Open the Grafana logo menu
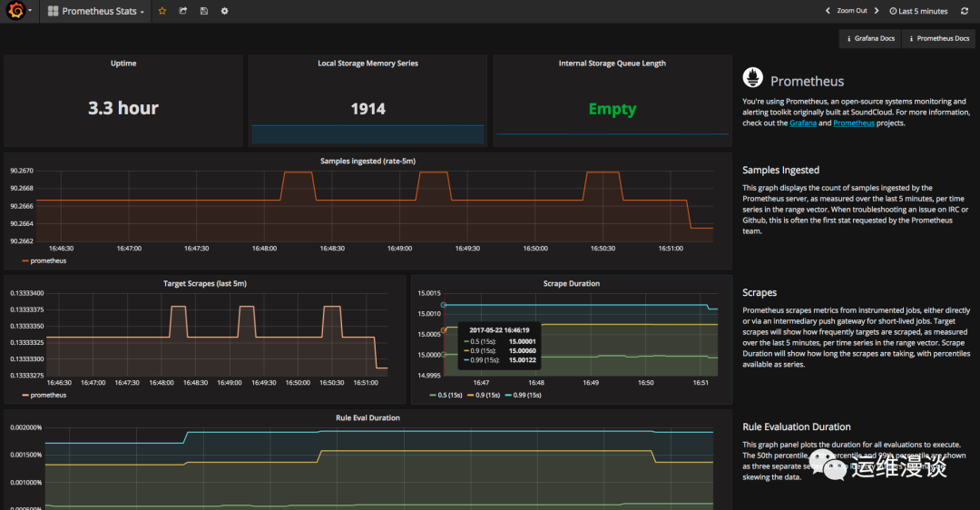 pyautogui.click(x=18, y=11)
